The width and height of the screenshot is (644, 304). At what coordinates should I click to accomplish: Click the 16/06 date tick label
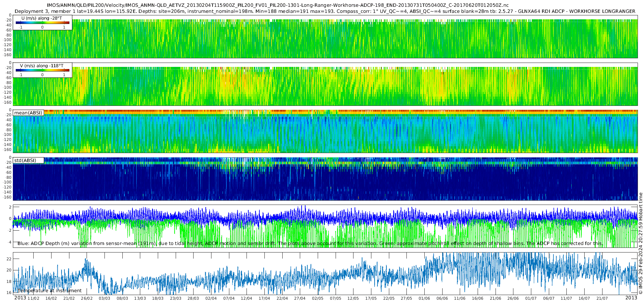[x=478, y=298]
